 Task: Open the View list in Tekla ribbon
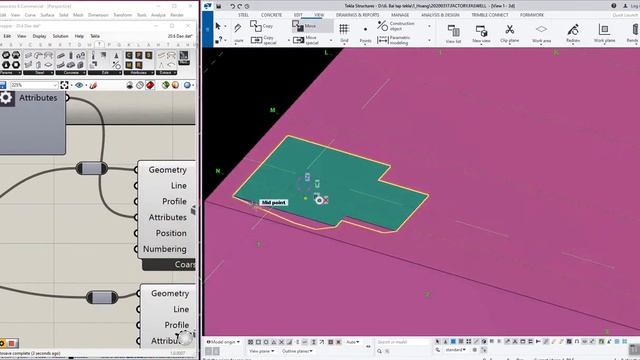pos(453,33)
